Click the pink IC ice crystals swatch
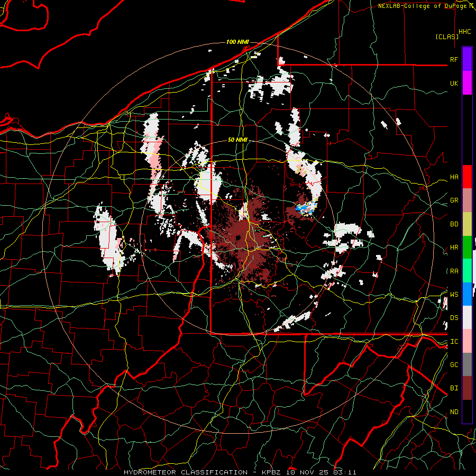Image resolution: width=476 pixels, height=476 pixels. tap(467, 341)
